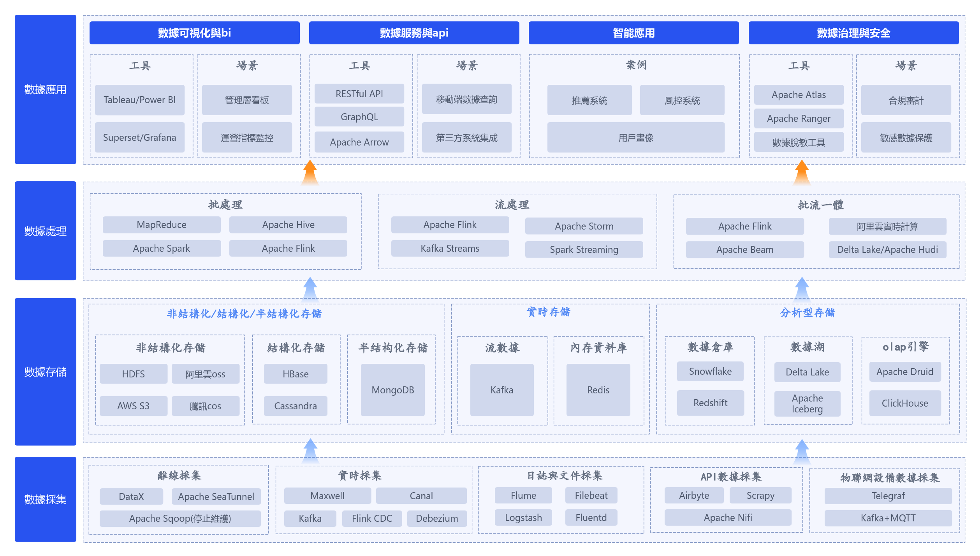Viewport: 980px width, 556px height.
Task: Select the Kafka Streams box
Action: tap(450, 248)
